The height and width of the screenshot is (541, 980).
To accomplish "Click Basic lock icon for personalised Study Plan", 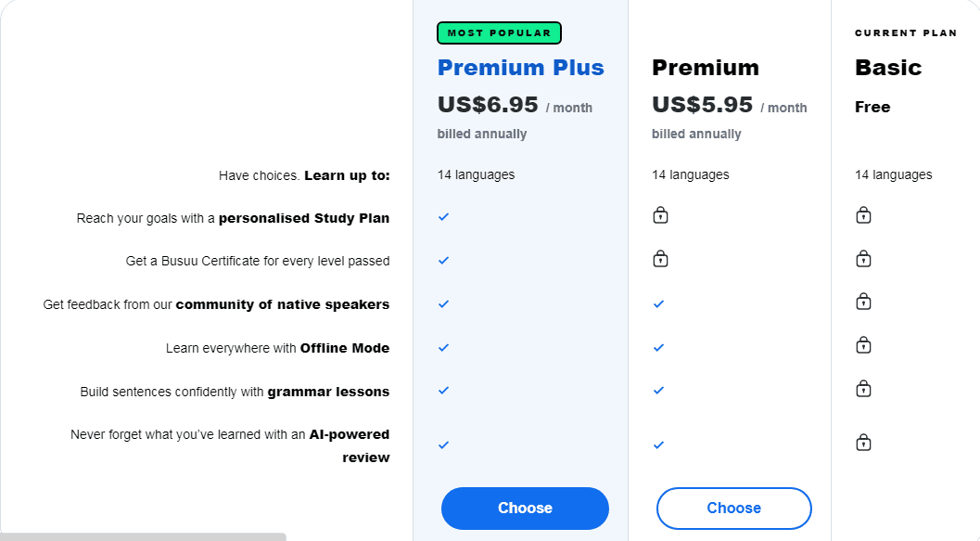I will pyautogui.click(x=863, y=215).
